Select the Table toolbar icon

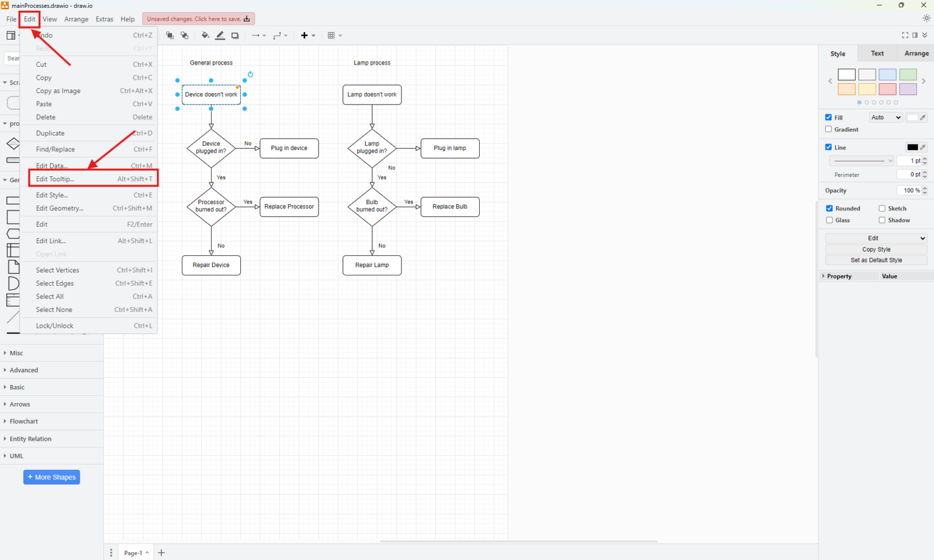click(331, 35)
